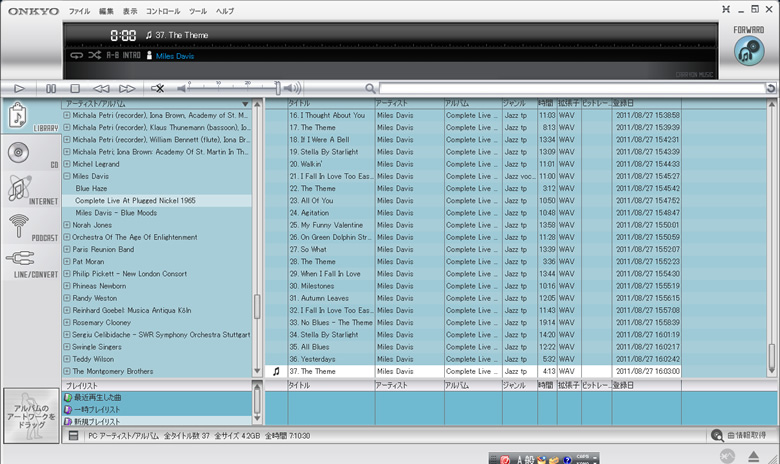
Task: Click the track list scrollbar thumb
Action: (x=772, y=356)
